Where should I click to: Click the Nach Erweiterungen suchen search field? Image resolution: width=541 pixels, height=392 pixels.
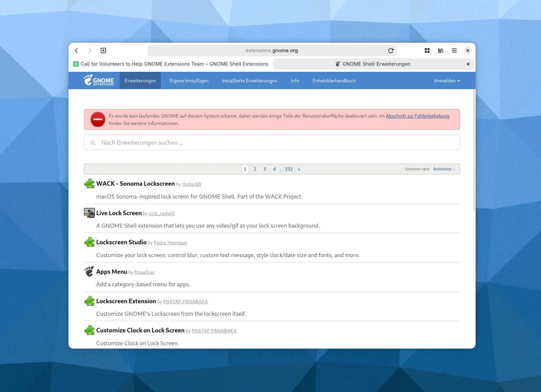click(x=272, y=143)
